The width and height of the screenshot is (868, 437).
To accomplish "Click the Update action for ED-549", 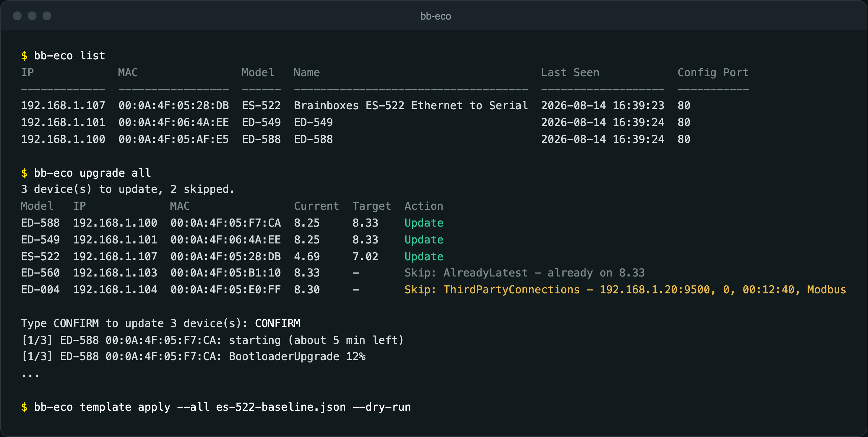I will 424,240.
